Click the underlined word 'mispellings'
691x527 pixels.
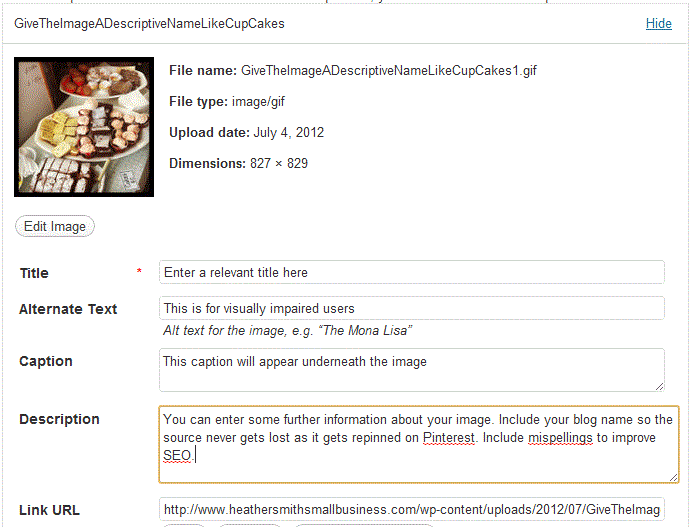[560, 438]
